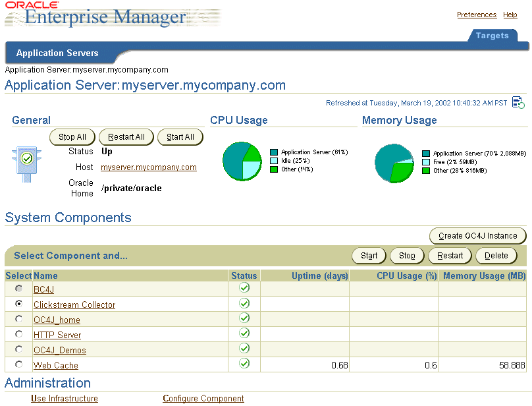Click the /private/oracle Oracle Home value

point(131,188)
